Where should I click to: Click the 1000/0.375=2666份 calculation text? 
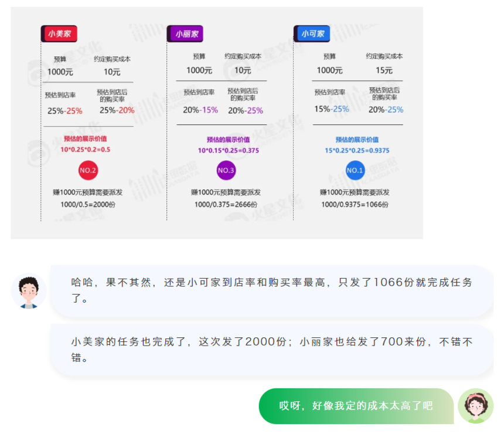pyautogui.click(x=226, y=204)
